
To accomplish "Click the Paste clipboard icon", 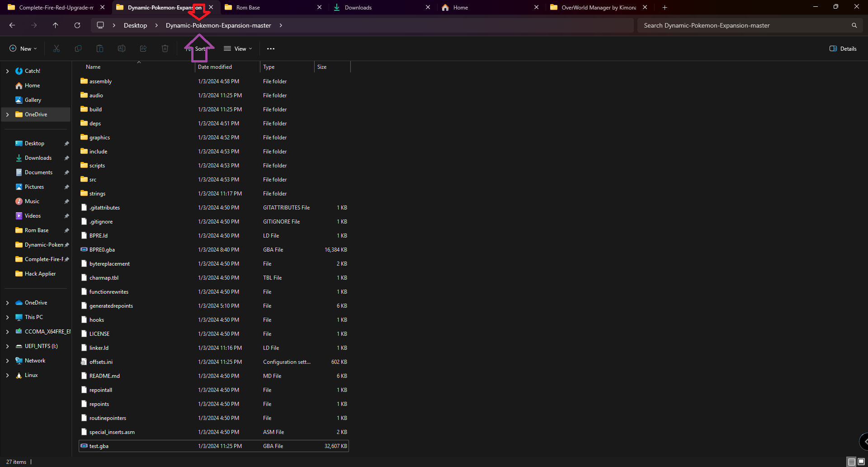I will tap(100, 48).
